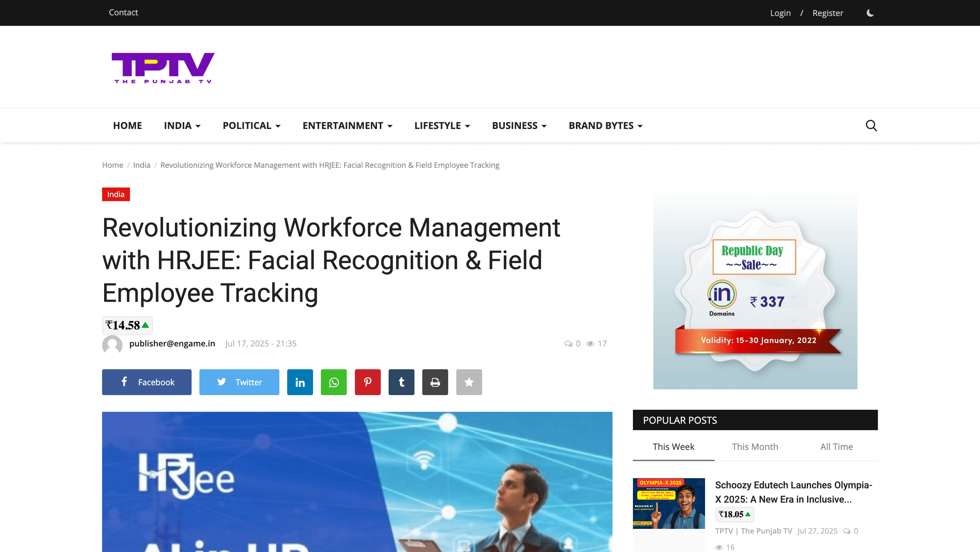980x552 pixels.
Task: Share article on Twitter
Action: coord(239,382)
